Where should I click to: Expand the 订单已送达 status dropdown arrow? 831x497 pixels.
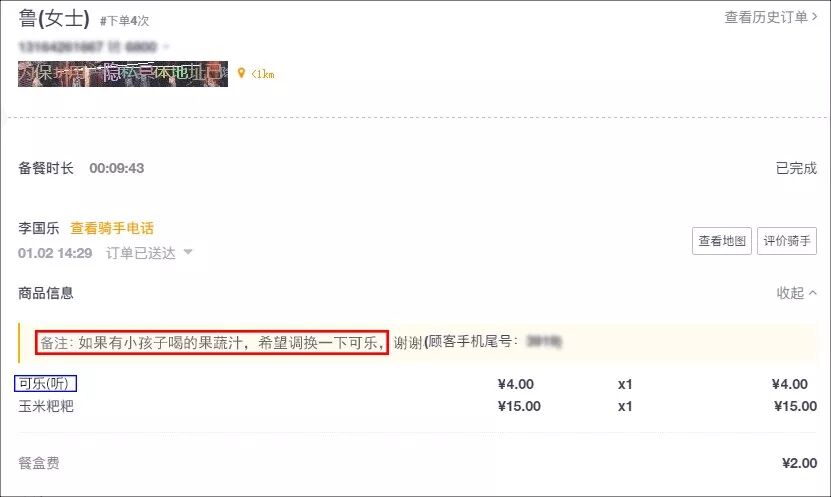188,252
